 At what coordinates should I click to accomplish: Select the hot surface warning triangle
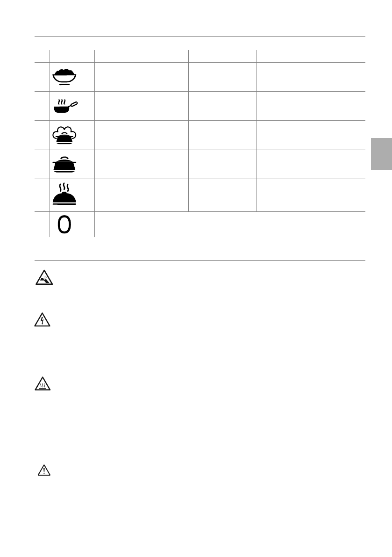click(43, 384)
